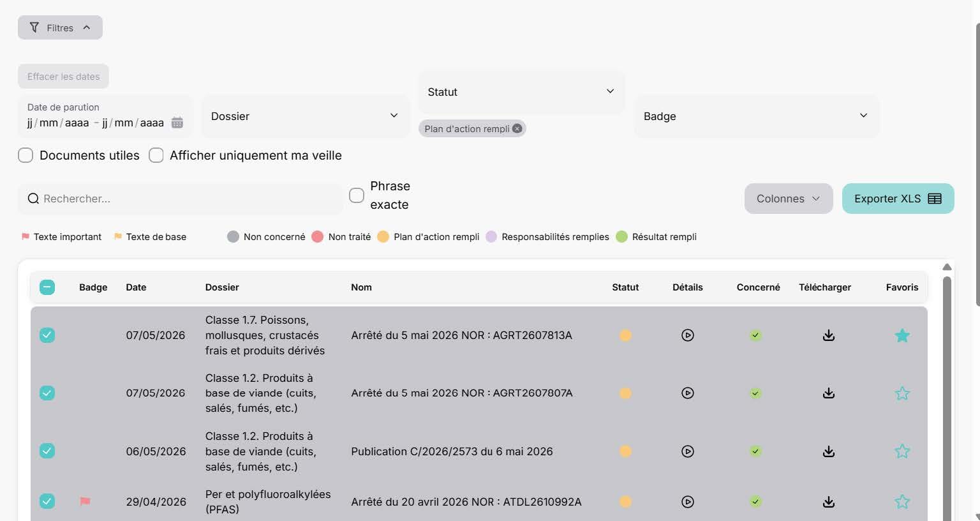Click Effacer les dates button
This screenshot has width=980, height=521.
[x=63, y=77]
